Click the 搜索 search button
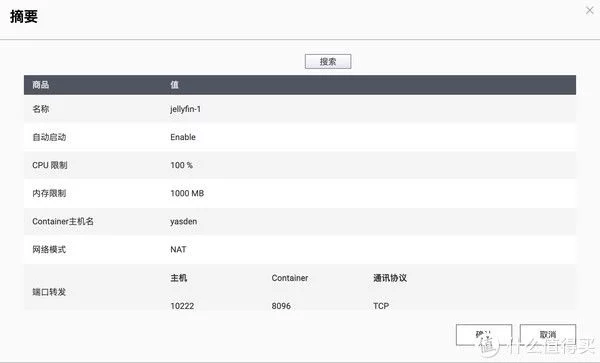This screenshot has width=600, height=363. [328, 62]
